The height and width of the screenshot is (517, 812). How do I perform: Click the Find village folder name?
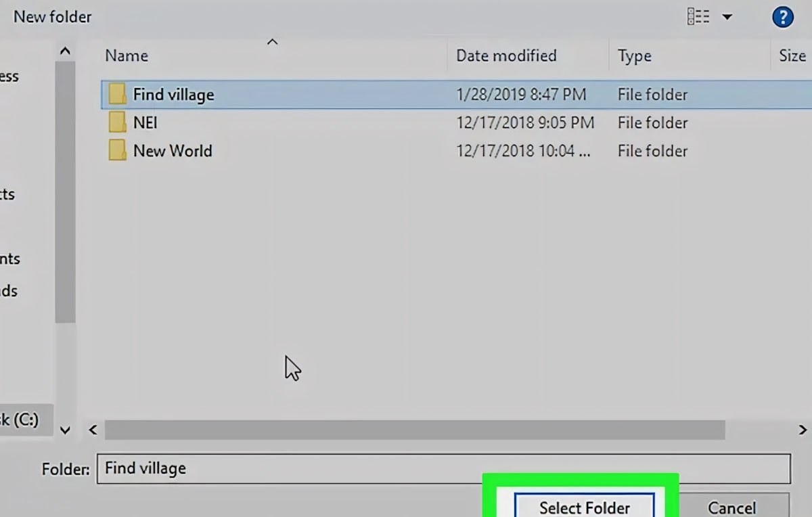tap(173, 95)
